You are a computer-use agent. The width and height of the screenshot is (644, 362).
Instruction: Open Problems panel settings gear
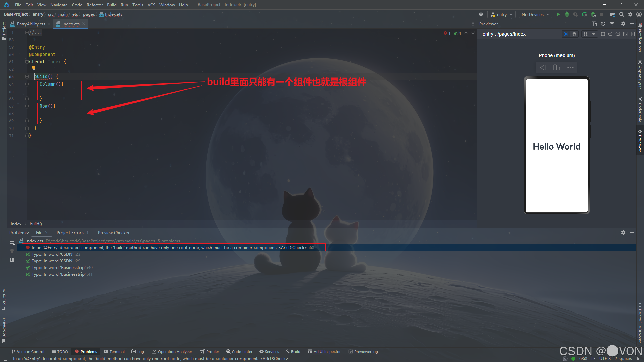click(x=623, y=232)
